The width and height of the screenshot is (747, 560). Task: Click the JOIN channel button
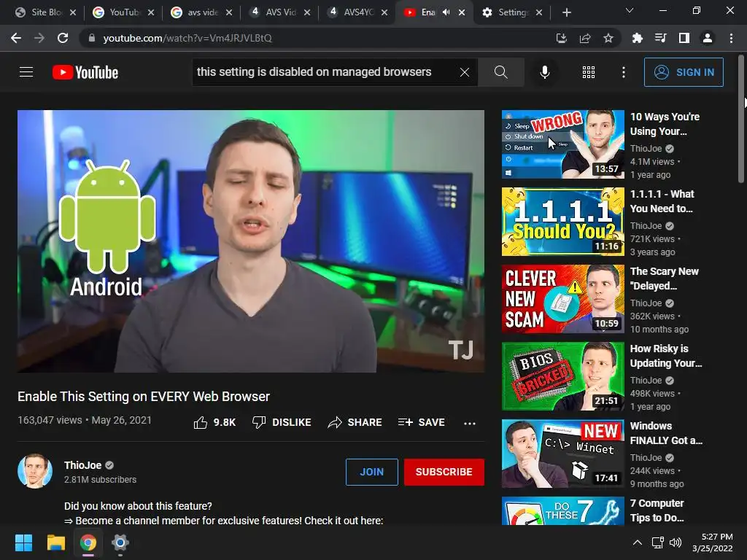(x=371, y=472)
